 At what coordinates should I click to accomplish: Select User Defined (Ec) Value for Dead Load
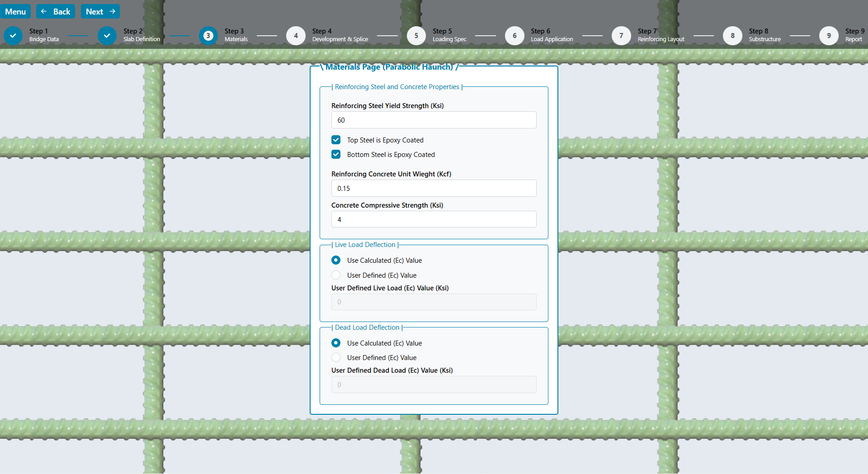(336, 358)
